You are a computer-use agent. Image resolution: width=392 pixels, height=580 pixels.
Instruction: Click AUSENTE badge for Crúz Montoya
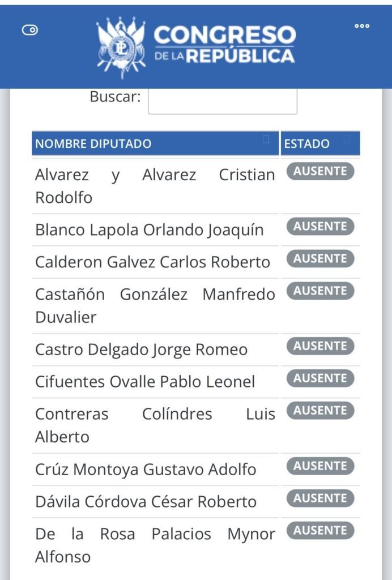coord(320,466)
